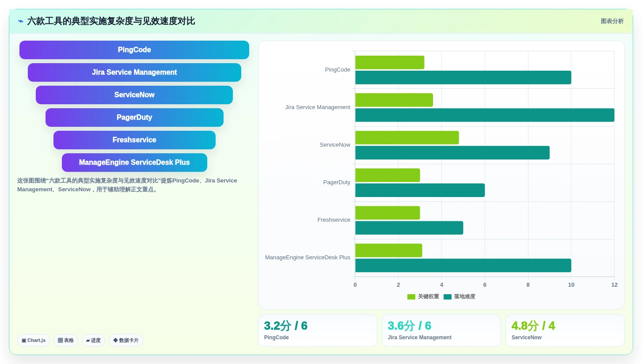The image size is (642, 364).
Task: Click the chart title 六款工具的典型实施复杂度与见效速度对比
Action: (111, 21)
